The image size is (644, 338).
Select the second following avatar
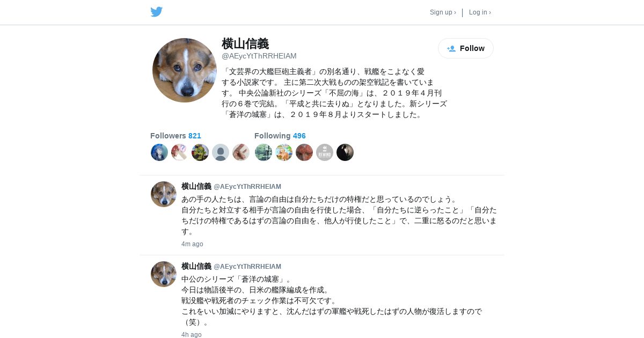(x=284, y=152)
